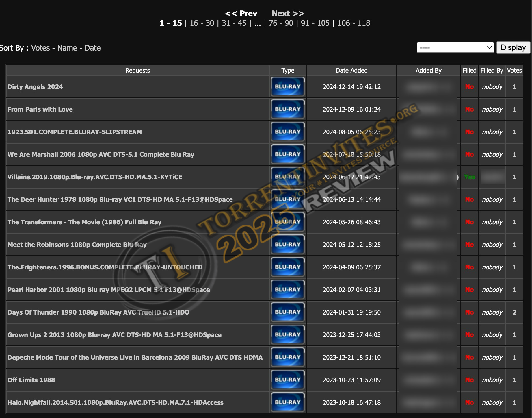The height and width of the screenshot is (418, 532).
Task: Click Blu-ray icon in Days Of Thunder row
Action: [287, 312]
